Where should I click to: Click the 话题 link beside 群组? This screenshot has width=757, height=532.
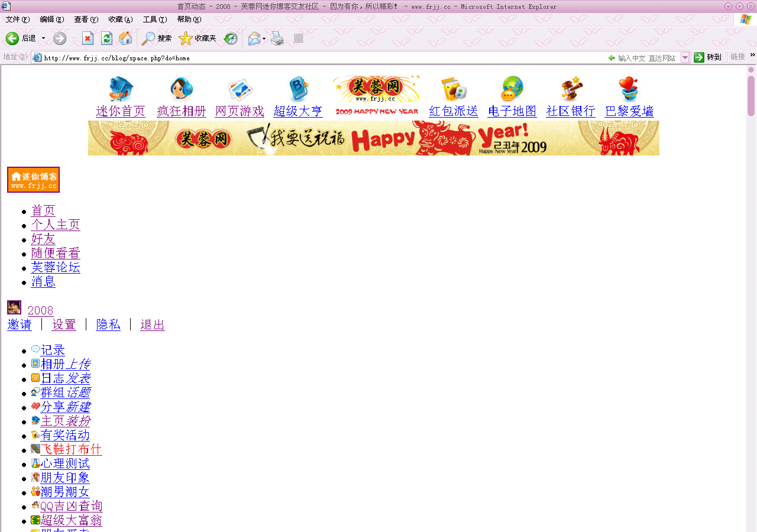click(x=78, y=392)
